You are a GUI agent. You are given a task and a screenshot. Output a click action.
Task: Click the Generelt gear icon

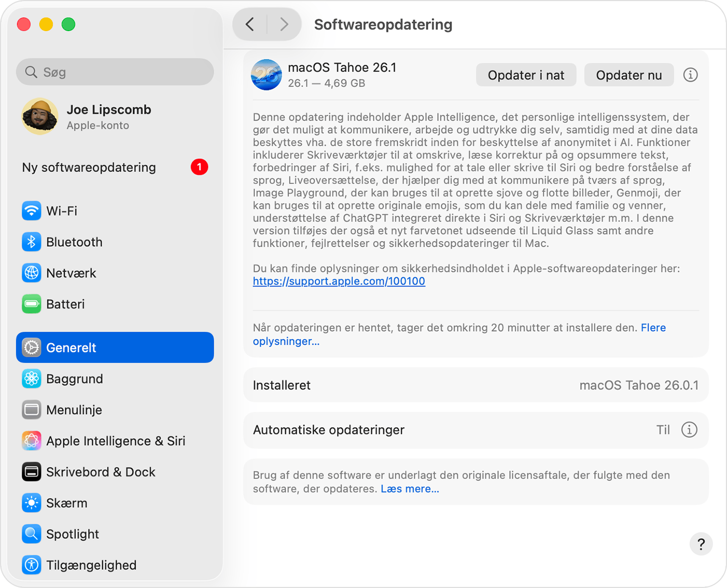pyautogui.click(x=31, y=347)
